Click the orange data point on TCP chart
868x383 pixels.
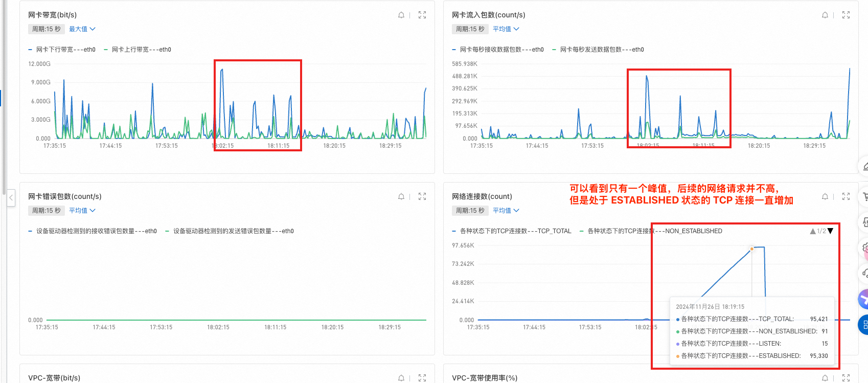pyautogui.click(x=751, y=249)
